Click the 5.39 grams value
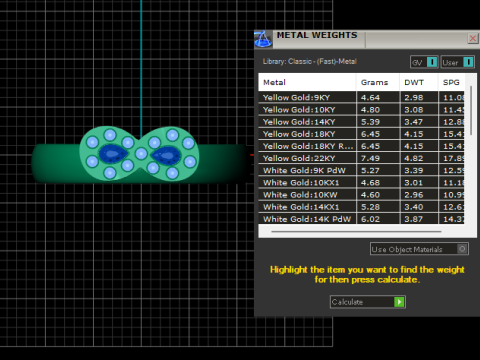 click(x=370, y=122)
